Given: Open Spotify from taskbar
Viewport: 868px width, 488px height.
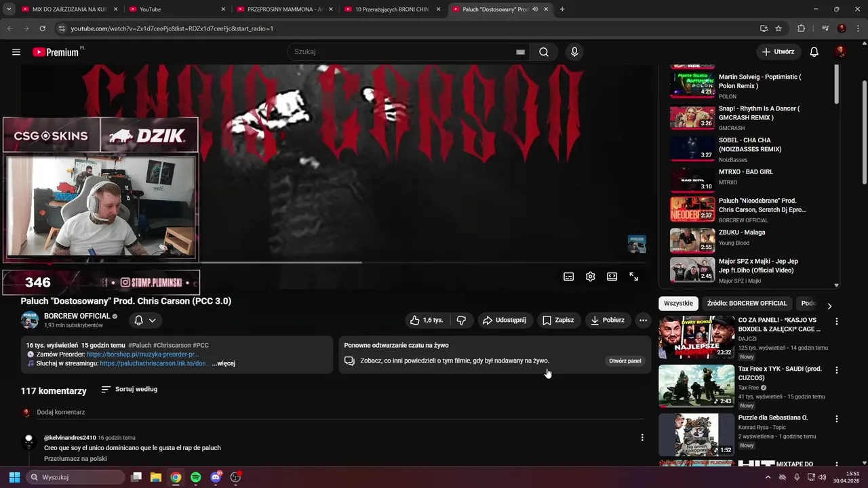Looking at the screenshot, I should click(195, 477).
